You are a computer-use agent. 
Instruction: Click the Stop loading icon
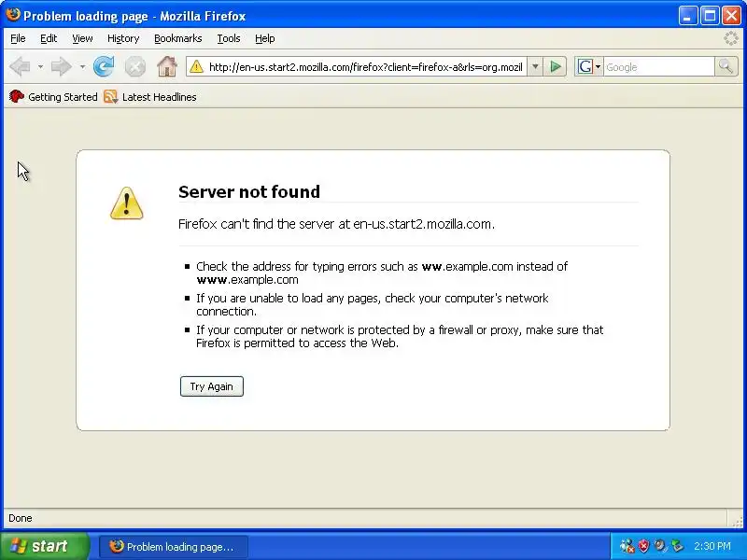tap(135, 66)
